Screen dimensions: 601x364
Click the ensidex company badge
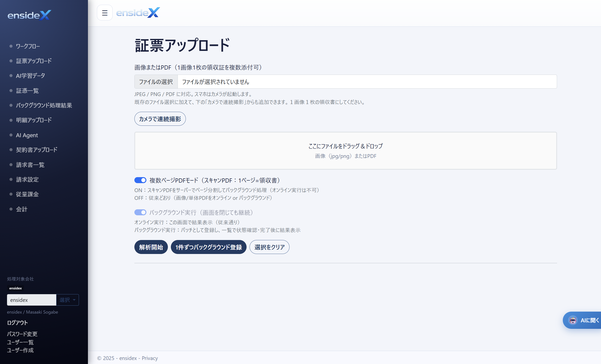point(15,288)
